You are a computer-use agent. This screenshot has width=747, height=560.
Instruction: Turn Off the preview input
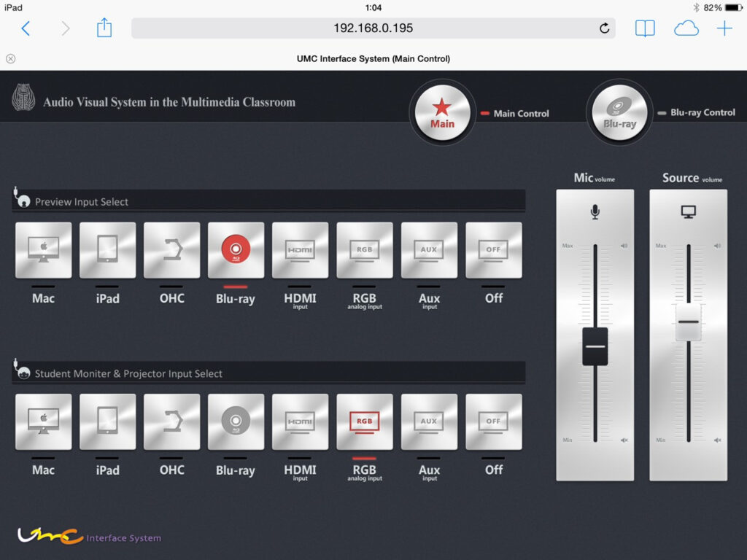pyautogui.click(x=494, y=250)
